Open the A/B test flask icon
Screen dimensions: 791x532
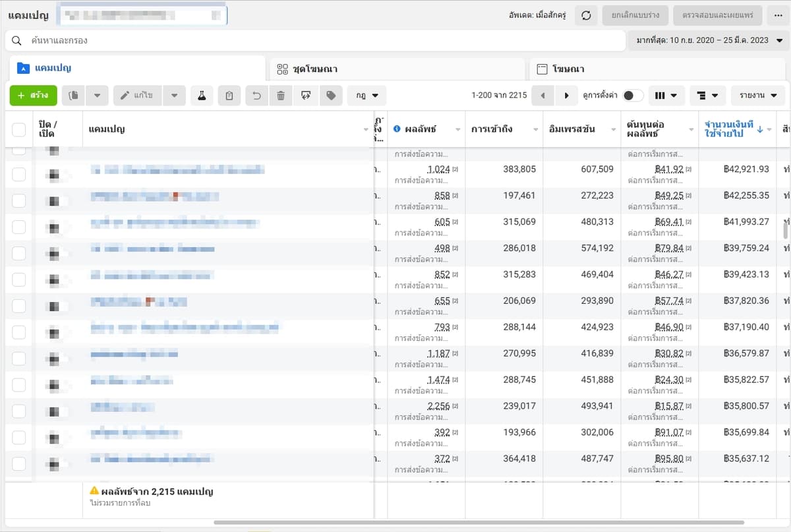[x=202, y=96]
